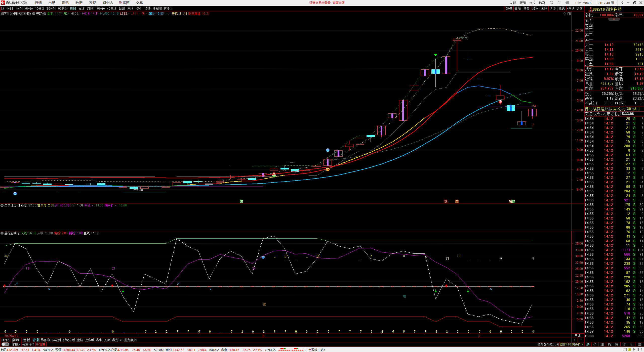Click zoom-in plus button below chart

pos(575,340)
